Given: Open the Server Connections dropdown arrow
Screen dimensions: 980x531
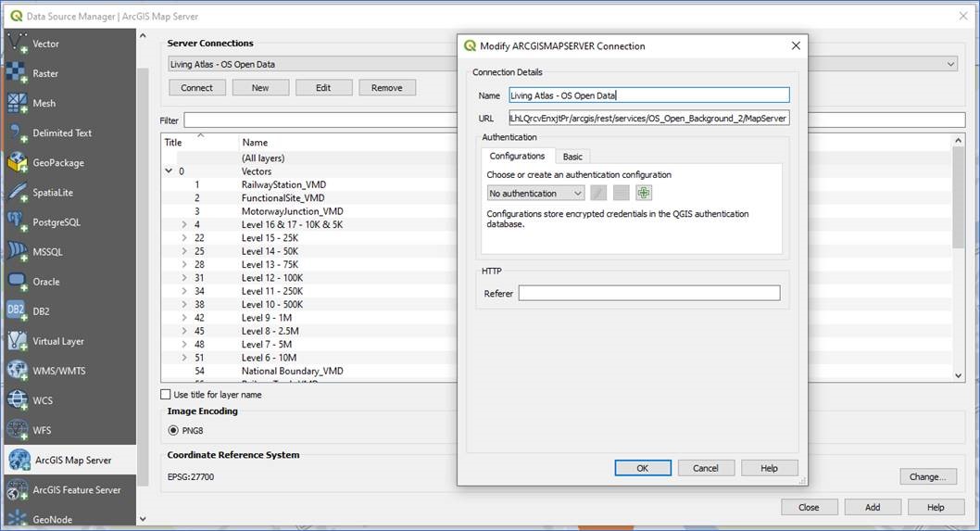Looking at the screenshot, I should [950, 64].
